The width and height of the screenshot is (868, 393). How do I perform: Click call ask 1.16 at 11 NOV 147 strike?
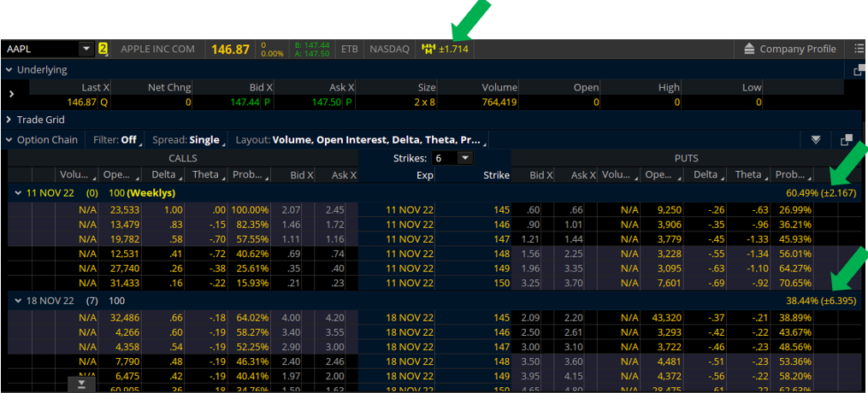pos(337,238)
